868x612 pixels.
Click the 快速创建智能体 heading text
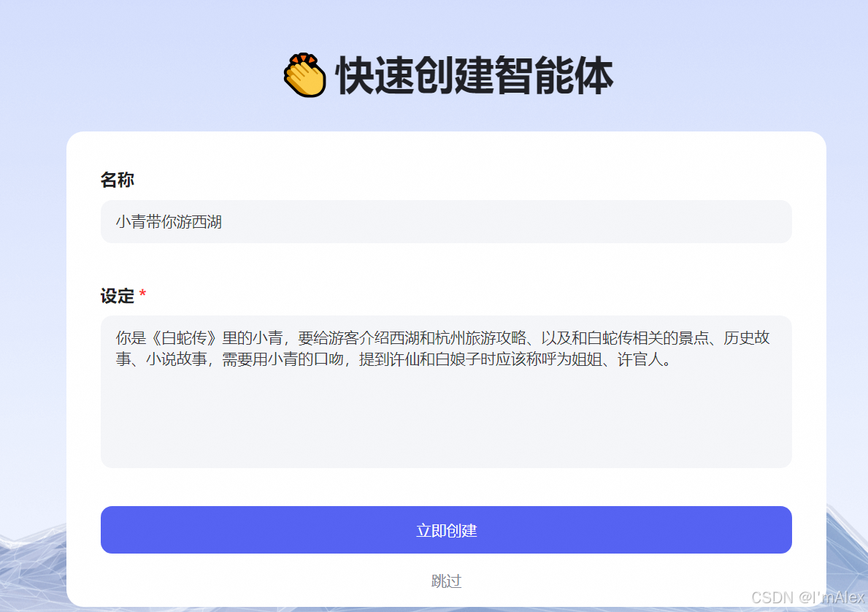pyautogui.click(x=475, y=75)
